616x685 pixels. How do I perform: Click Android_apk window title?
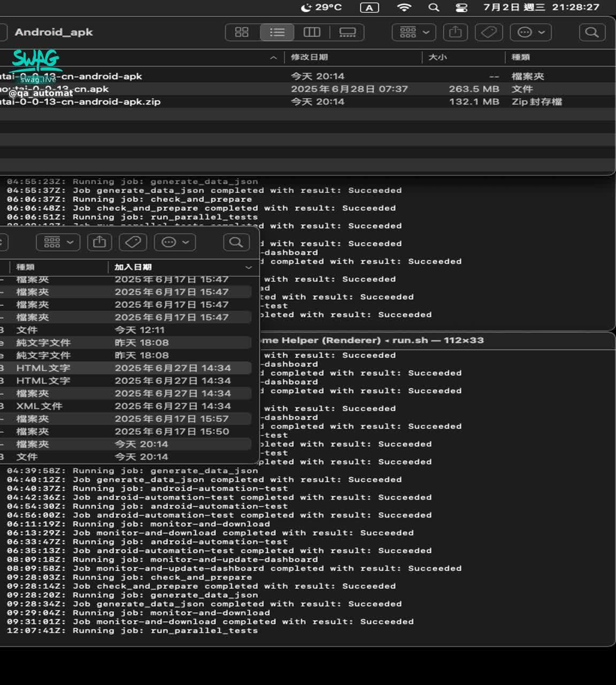tap(53, 32)
